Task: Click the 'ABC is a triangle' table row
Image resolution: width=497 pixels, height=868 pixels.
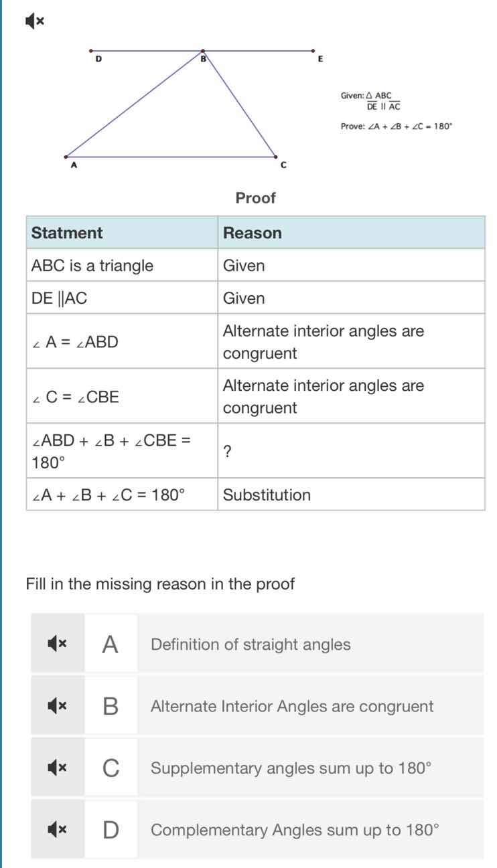Action: coord(92,265)
